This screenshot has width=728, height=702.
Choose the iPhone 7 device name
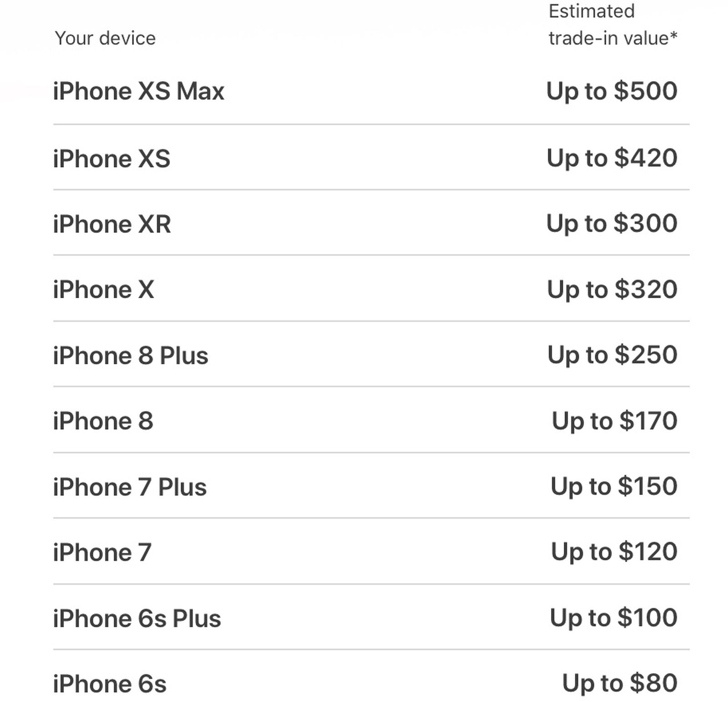click(102, 553)
